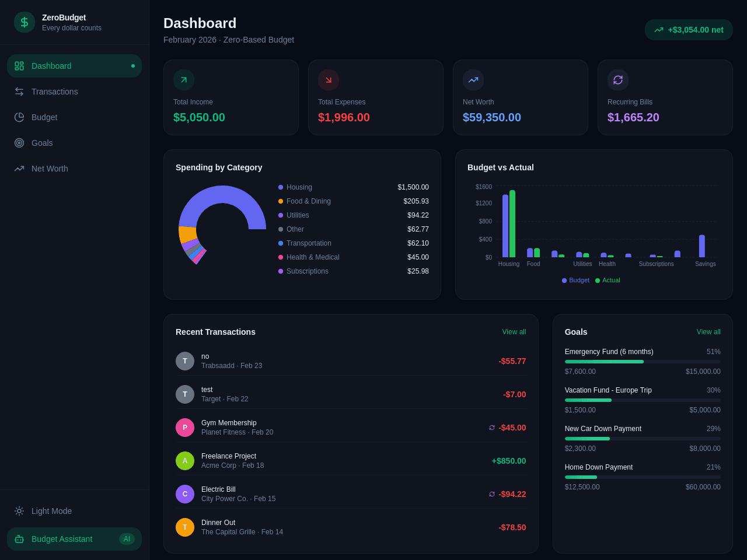747x560 pixels.
Task: Click the Transactions arrows icon in sidebar
Action: pyautogui.click(x=19, y=92)
